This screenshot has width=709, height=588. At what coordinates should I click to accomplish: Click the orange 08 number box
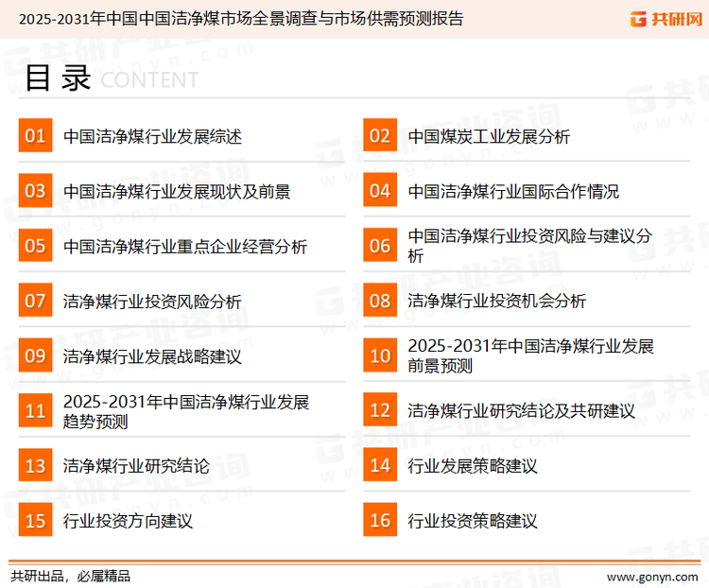point(380,301)
